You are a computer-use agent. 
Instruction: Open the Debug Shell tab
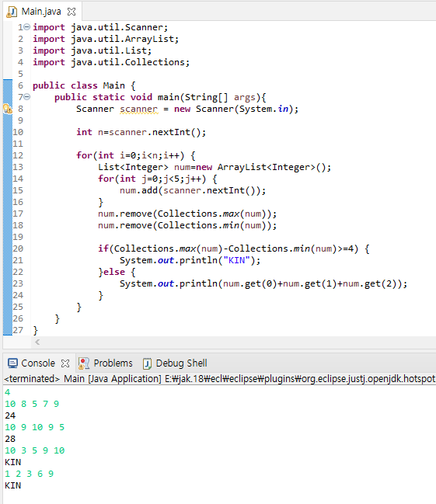(182, 363)
